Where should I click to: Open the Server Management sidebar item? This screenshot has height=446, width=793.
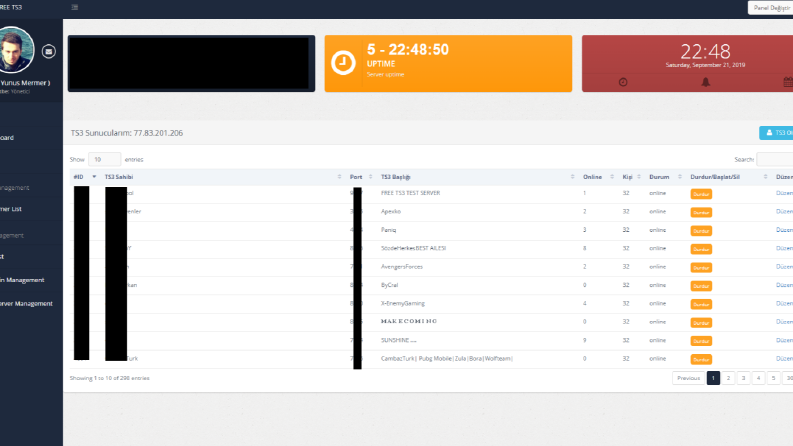(28, 303)
